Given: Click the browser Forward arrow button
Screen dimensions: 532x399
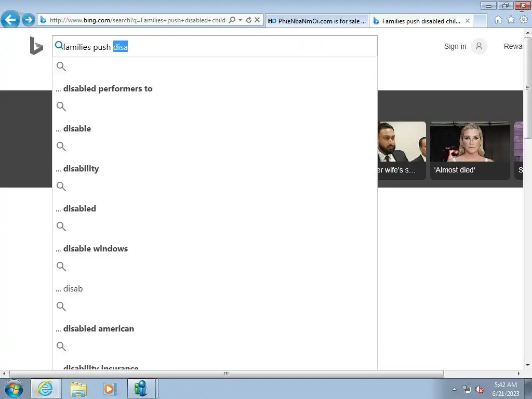Looking at the screenshot, I should [x=29, y=20].
